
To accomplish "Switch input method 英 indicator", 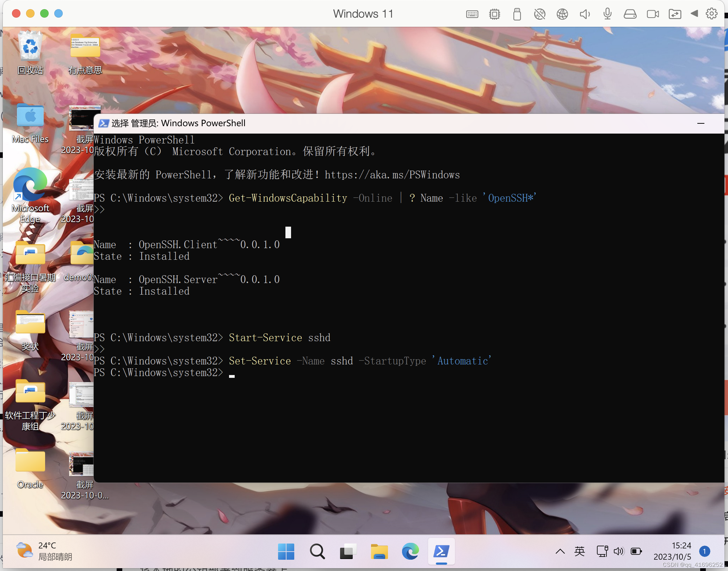I will point(580,551).
